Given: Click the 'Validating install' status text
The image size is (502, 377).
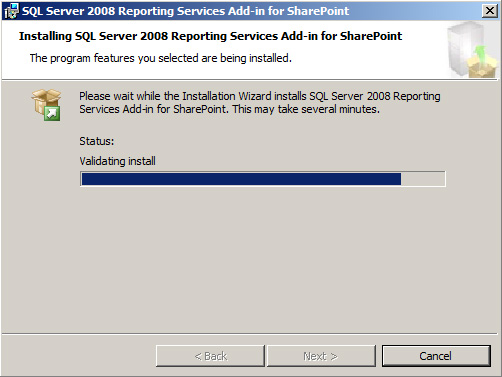Looking at the screenshot, I should click(x=117, y=161).
